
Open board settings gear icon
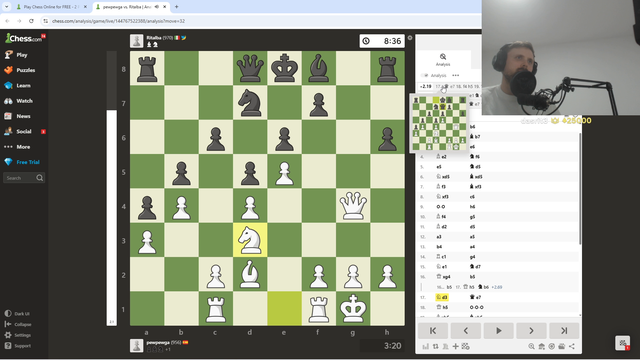(410, 38)
